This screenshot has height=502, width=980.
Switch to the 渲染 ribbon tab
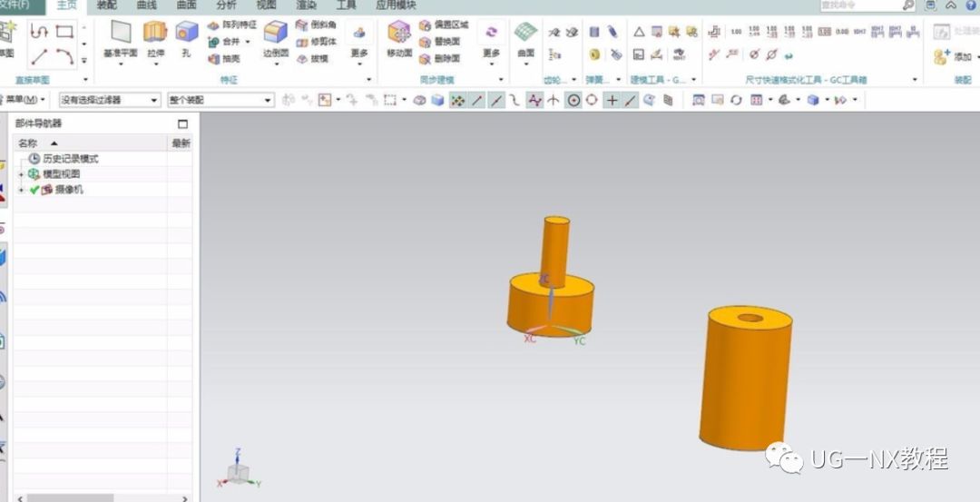click(x=307, y=5)
